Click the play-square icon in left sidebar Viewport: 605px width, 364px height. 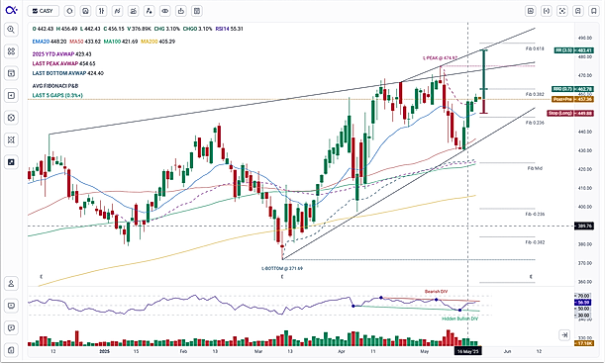click(x=11, y=95)
